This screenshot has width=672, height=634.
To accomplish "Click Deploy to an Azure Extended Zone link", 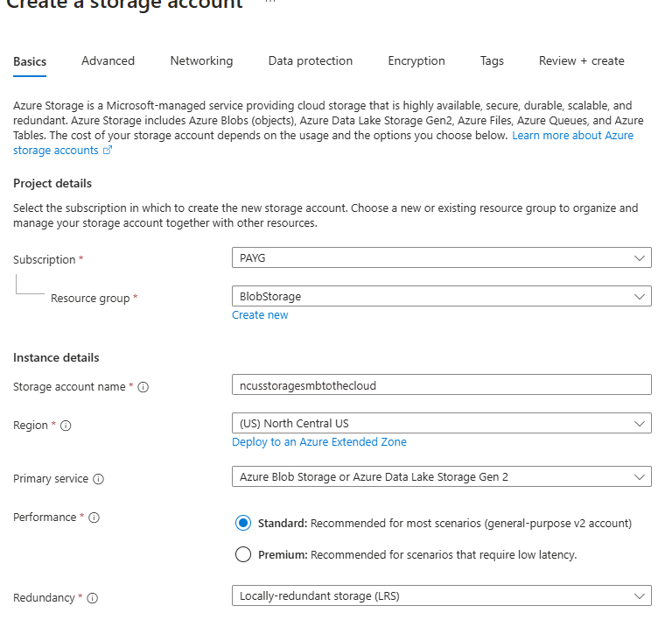I will [x=318, y=442].
